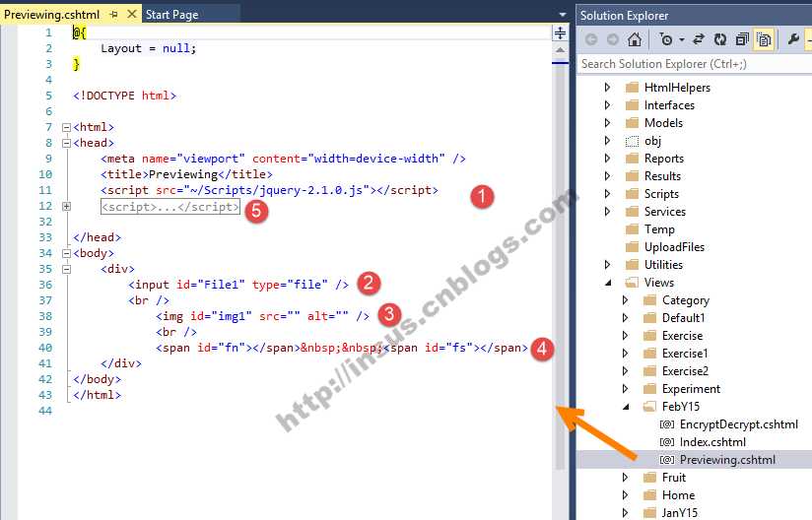This screenshot has height=520, width=812.
Task: Click the Search Solution Explorer box
Action: [694, 64]
